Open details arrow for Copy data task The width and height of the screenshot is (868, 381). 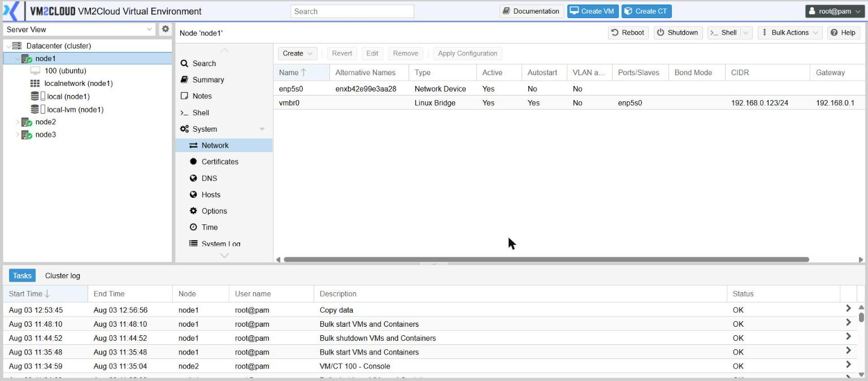[x=848, y=308]
